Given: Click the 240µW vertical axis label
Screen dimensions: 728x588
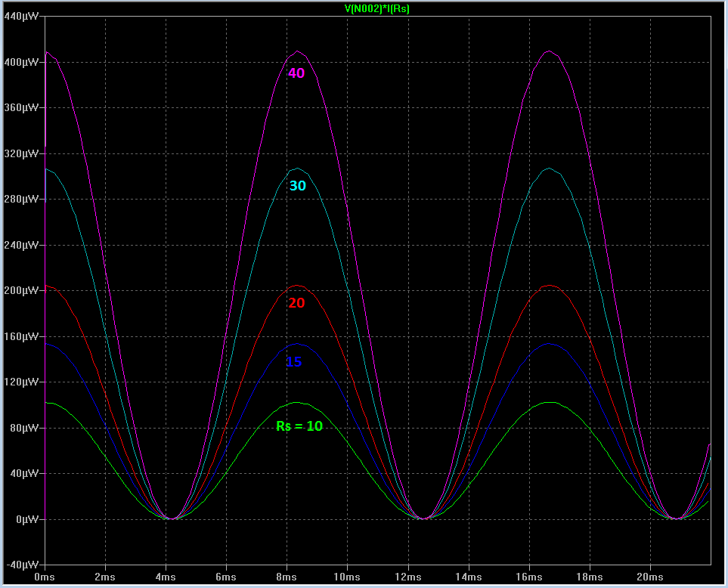Looking at the screenshot, I should [21, 245].
